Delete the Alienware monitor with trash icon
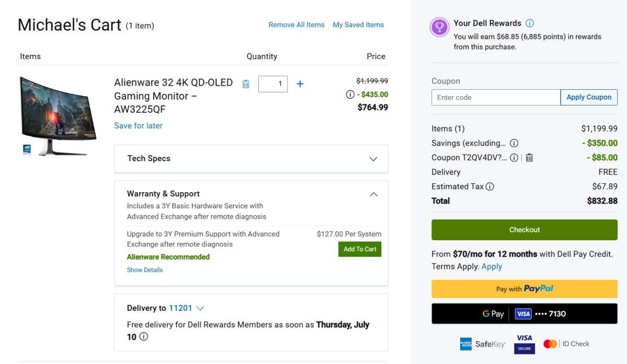The image size is (627, 364). coord(246,84)
